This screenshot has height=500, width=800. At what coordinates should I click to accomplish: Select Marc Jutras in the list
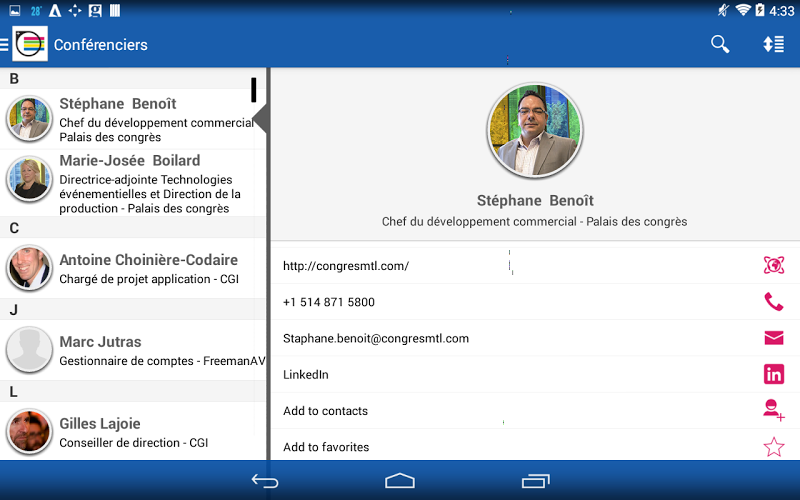pyautogui.click(x=133, y=350)
